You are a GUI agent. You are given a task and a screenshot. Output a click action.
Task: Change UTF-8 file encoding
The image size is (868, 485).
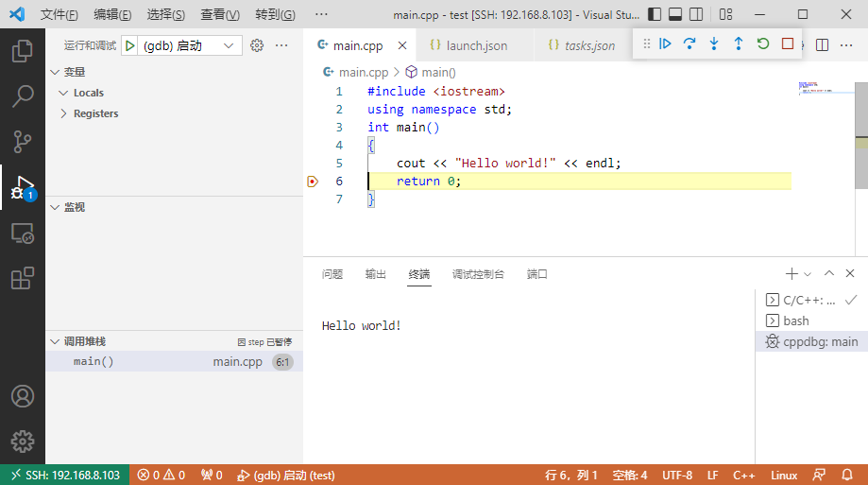[677, 475]
